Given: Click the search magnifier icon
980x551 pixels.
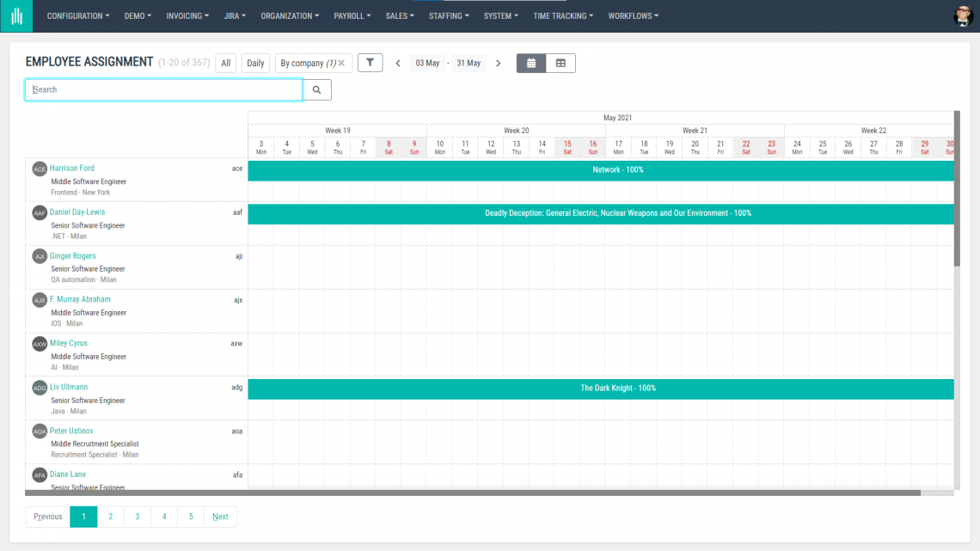Looking at the screenshot, I should click(317, 89).
